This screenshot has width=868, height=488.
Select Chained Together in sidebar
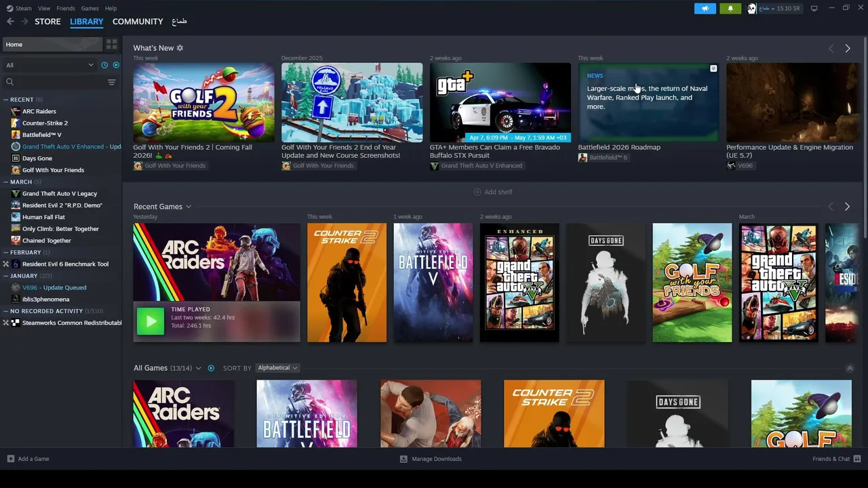[x=47, y=241]
